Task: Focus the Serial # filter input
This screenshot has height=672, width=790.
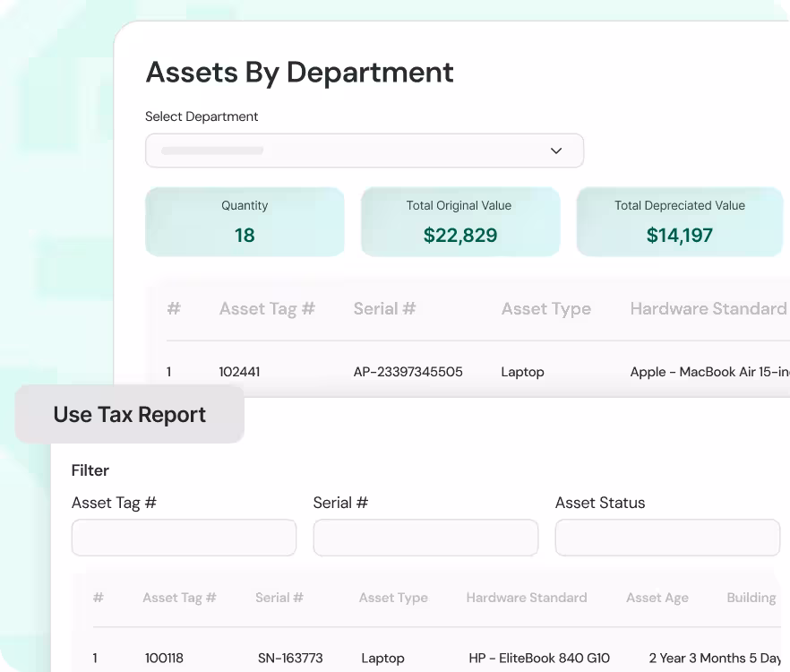Action: tap(425, 538)
